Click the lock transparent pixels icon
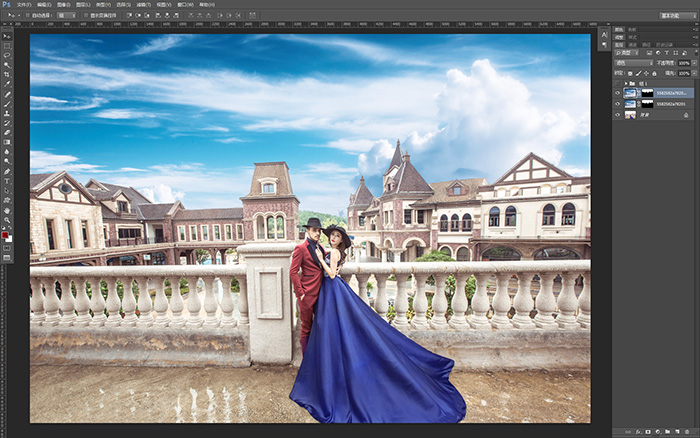The image size is (700, 438). click(x=630, y=73)
